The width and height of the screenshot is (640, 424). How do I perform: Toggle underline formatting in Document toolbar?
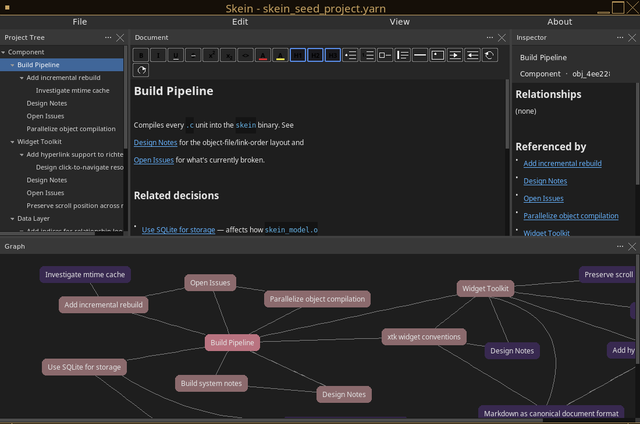(x=176, y=55)
